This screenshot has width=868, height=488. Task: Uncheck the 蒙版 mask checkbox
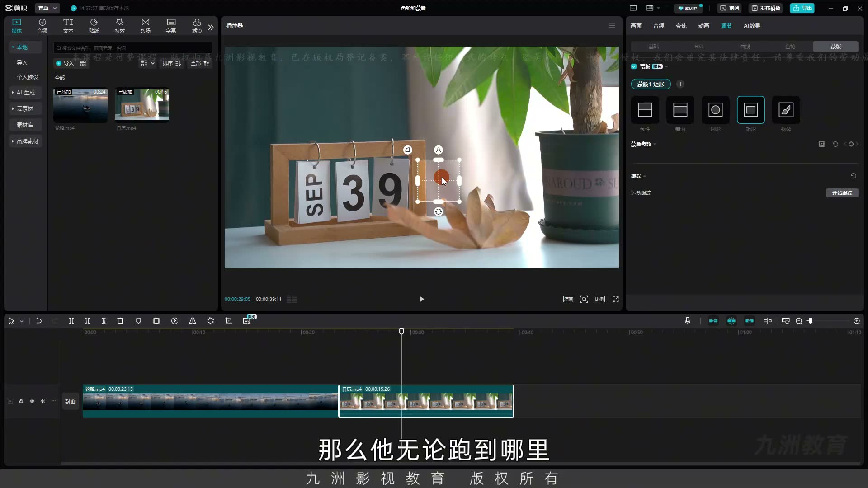(634, 66)
